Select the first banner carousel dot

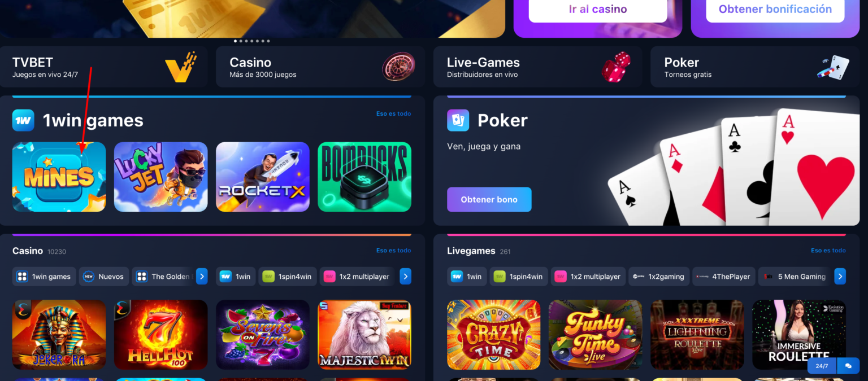[x=236, y=41]
